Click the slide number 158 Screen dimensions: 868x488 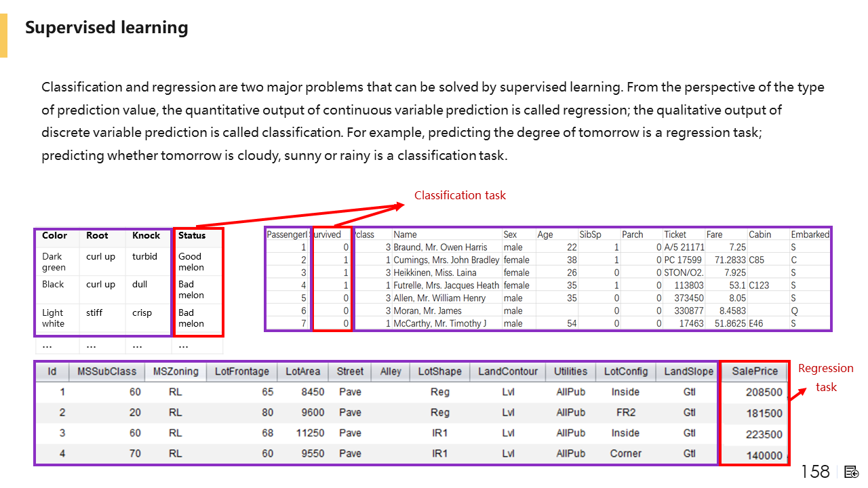click(815, 472)
